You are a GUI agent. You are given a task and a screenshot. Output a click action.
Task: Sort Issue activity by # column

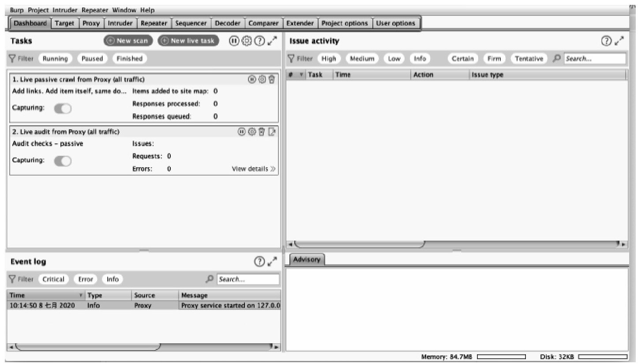pos(296,75)
